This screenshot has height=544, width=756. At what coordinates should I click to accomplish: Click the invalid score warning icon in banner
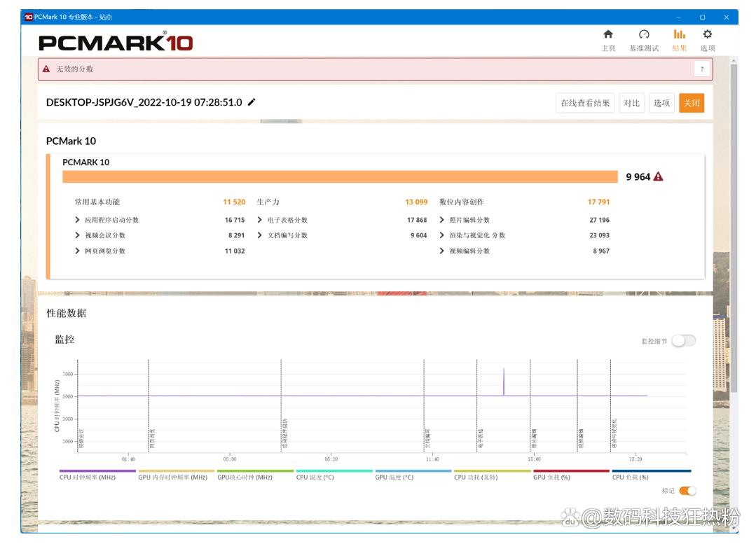click(46, 69)
